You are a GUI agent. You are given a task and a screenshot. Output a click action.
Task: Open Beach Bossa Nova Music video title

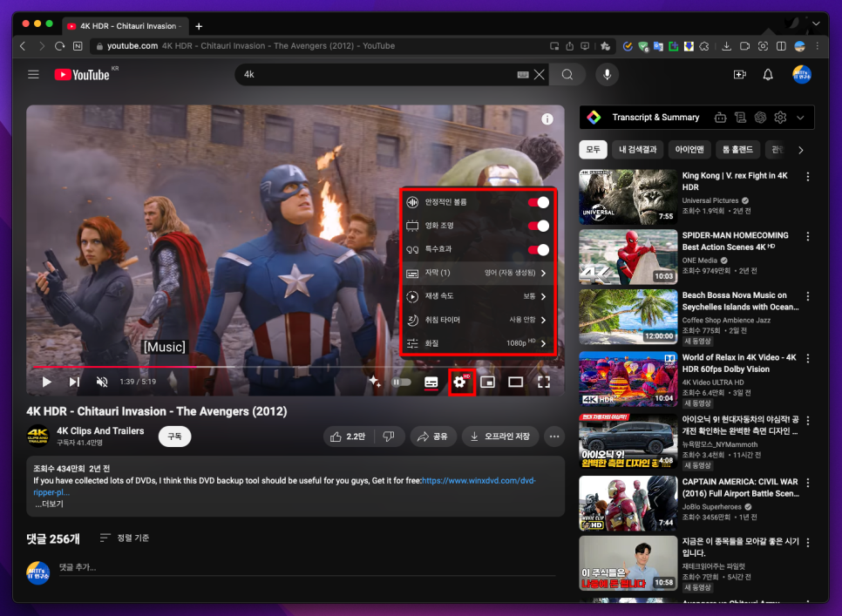click(x=740, y=301)
